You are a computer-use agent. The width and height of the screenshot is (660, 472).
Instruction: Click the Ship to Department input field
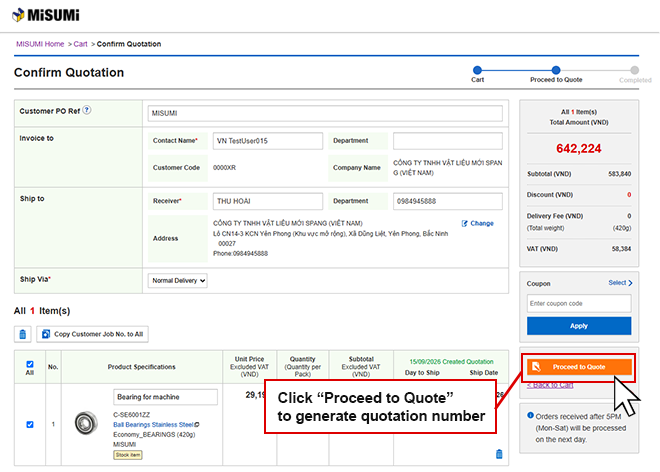point(447,201)
